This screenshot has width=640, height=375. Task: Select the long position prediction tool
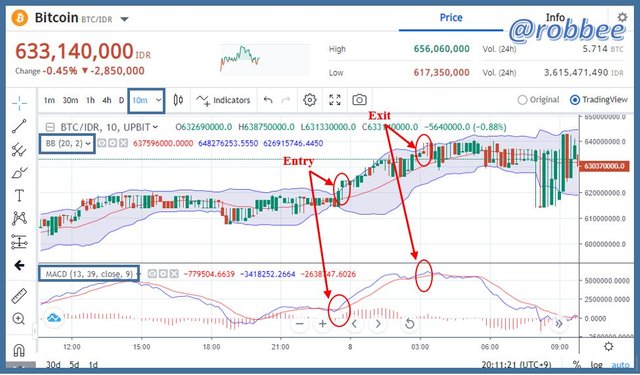[19, 242]
